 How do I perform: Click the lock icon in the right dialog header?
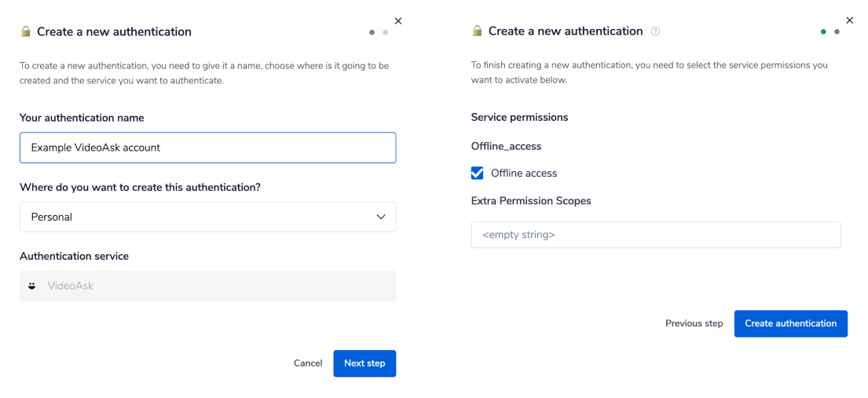coord(477,31)
